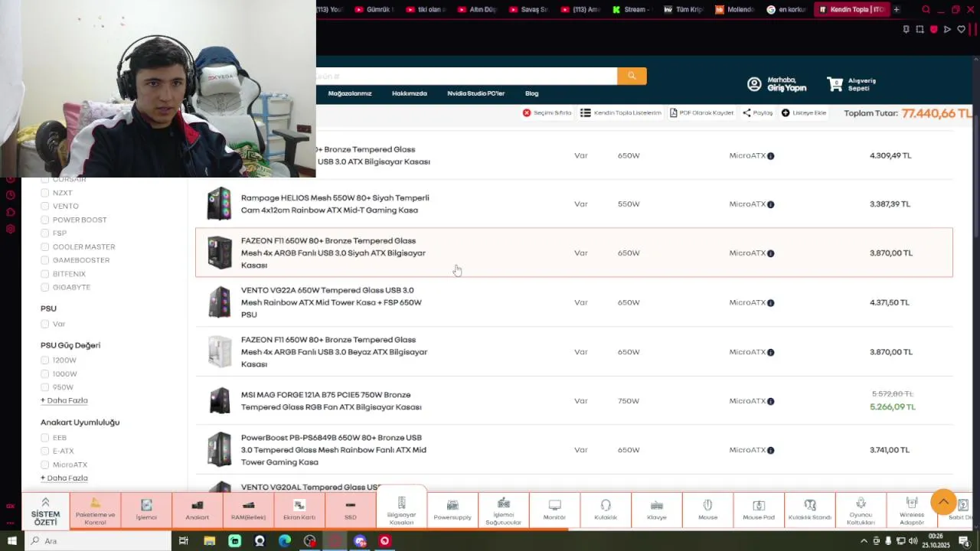
Task: Open the İşlemci Soğutucular category
Action: [x=503, y=510]
